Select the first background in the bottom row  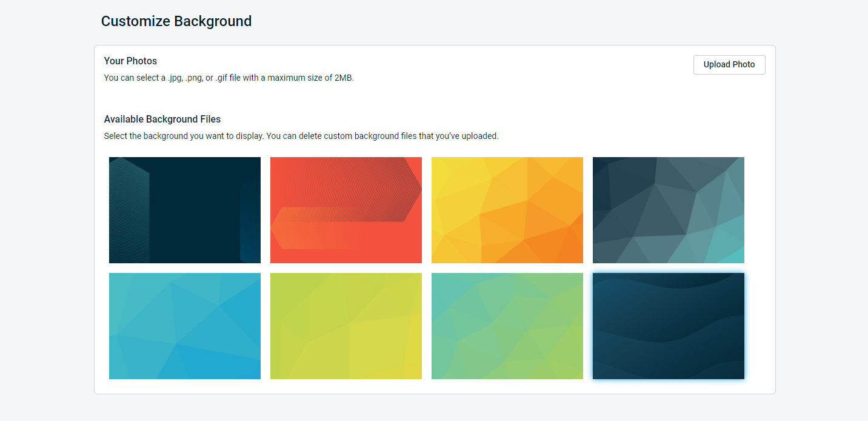(184, 326)
